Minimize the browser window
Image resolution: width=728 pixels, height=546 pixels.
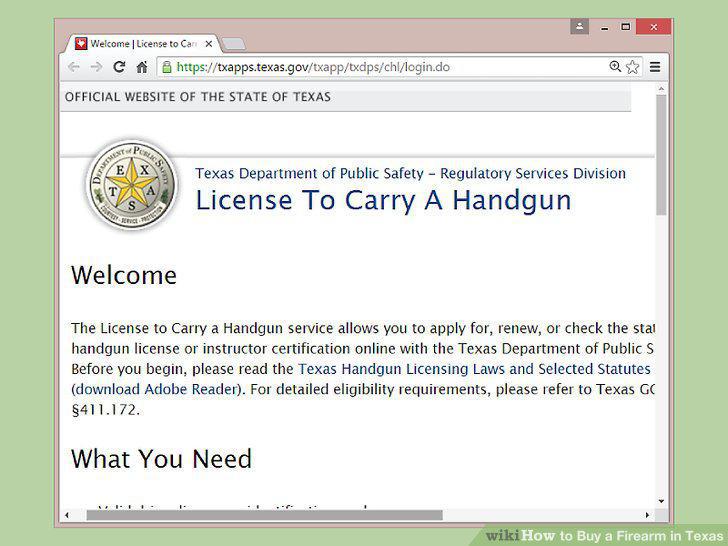point(604,27)
